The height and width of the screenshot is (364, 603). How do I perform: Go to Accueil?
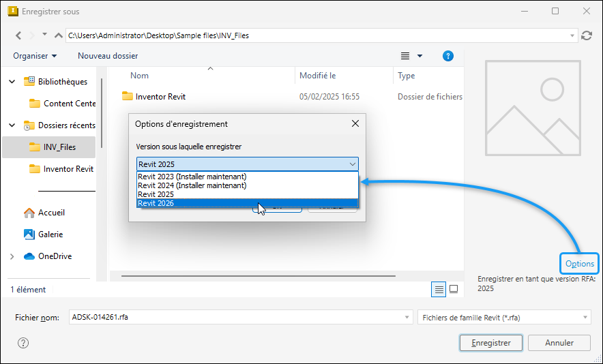pos(44,213)
